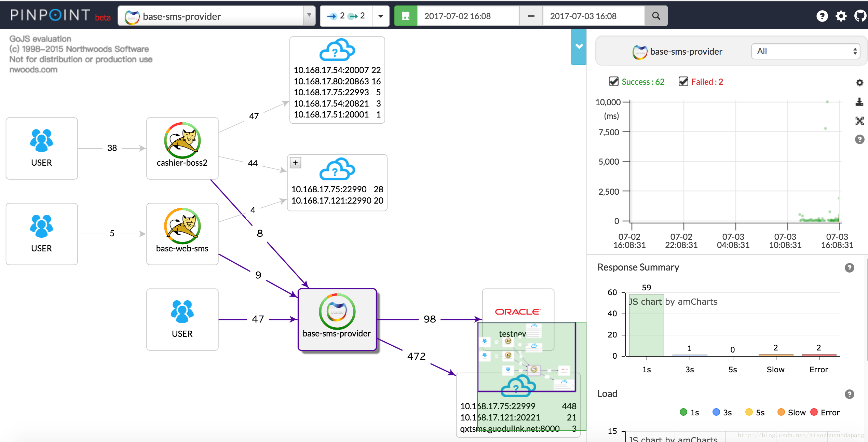The image size is (868, 442).
Task: Select the cashier-boss2 Tomcat node
Action: tap(182, 148)
